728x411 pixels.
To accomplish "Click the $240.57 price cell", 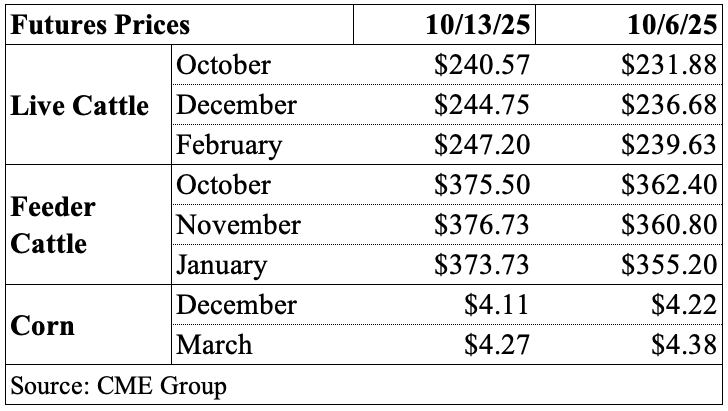I will [482, 65].
